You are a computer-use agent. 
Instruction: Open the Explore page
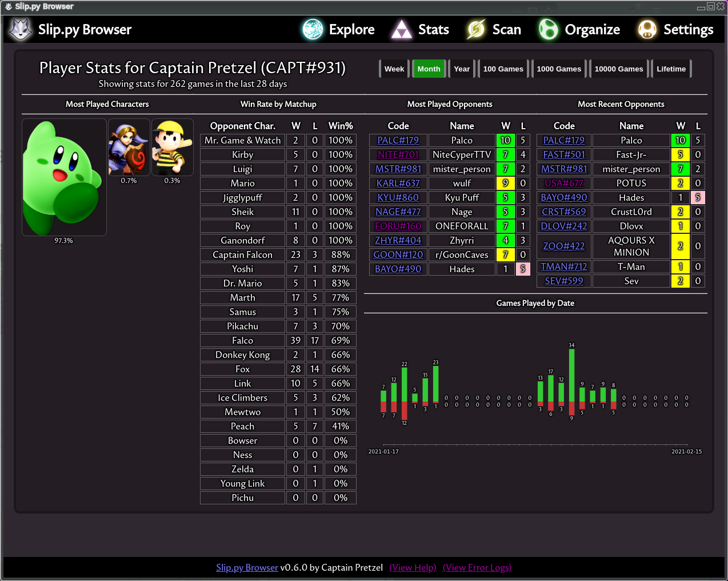point(339,29)
